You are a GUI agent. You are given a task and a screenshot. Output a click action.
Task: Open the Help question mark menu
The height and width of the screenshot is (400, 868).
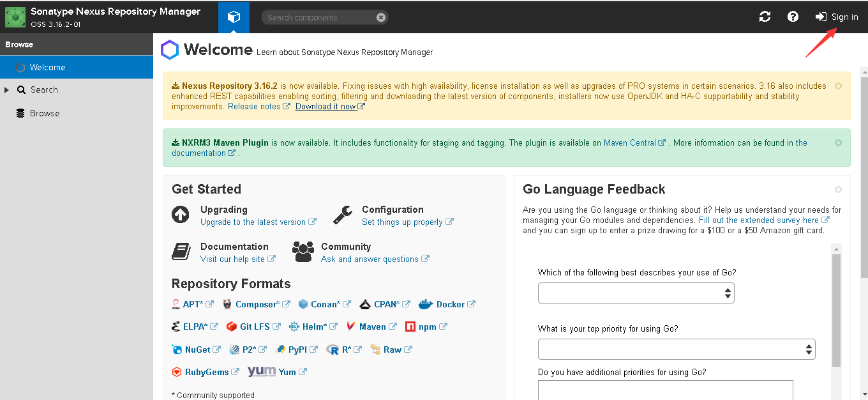tap(793, 17)
